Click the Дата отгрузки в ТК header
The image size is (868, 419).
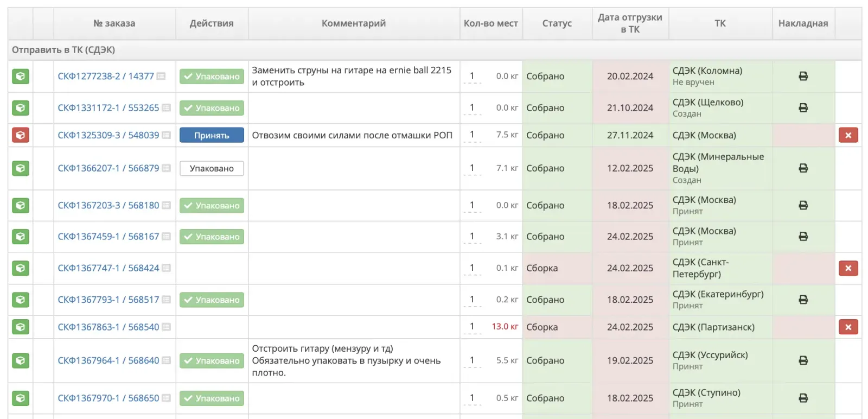(630, 23)
